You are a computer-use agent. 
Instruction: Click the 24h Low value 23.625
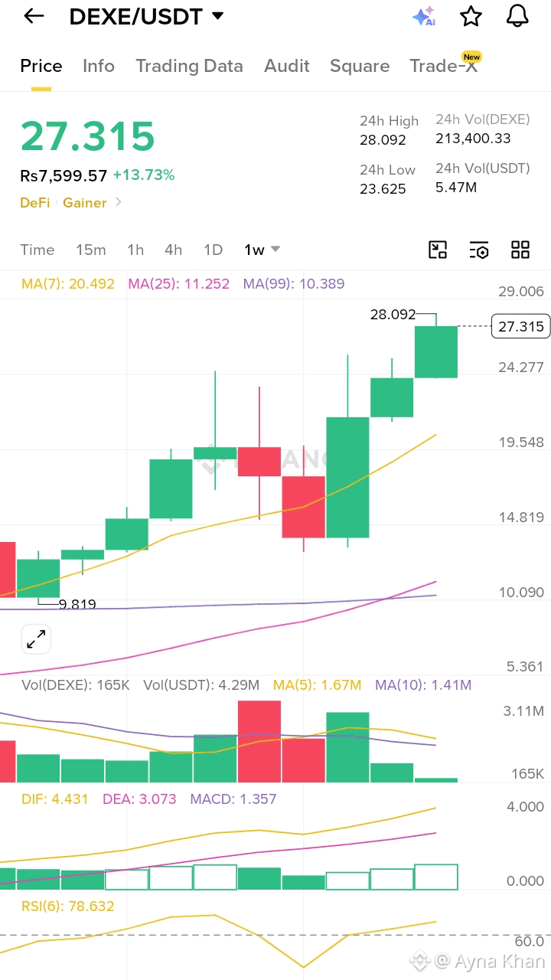pyautogui.click(x=383, y=189)
